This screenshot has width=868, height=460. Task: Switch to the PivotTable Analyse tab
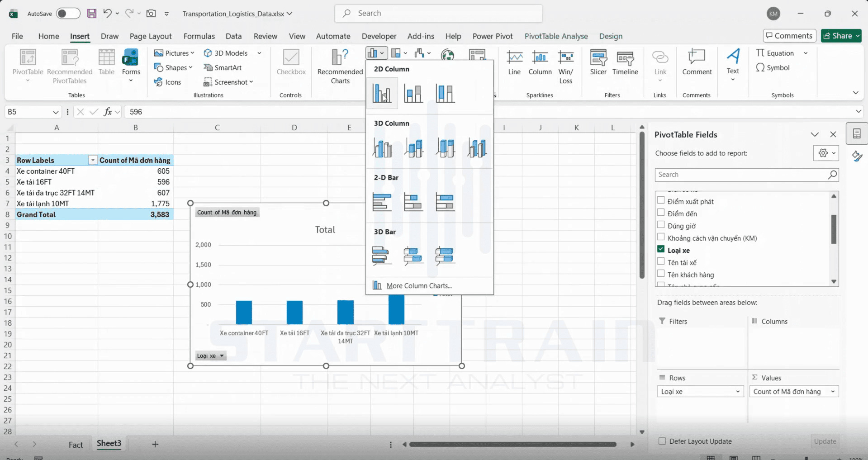click(556, 36)
